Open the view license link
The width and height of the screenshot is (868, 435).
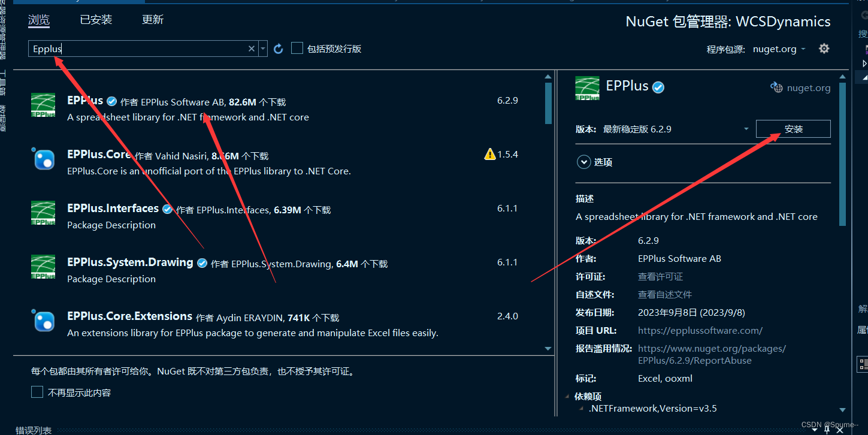point(660,277)
